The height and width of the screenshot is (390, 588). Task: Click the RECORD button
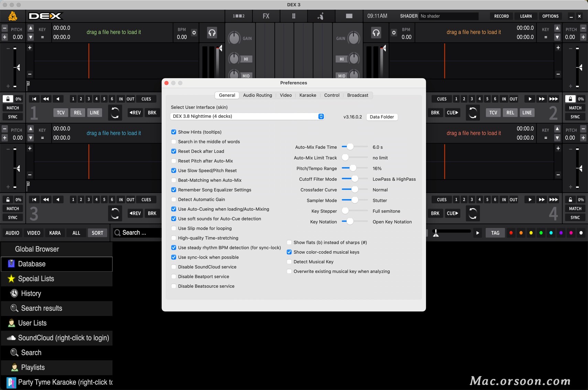(x=501, y=16)
